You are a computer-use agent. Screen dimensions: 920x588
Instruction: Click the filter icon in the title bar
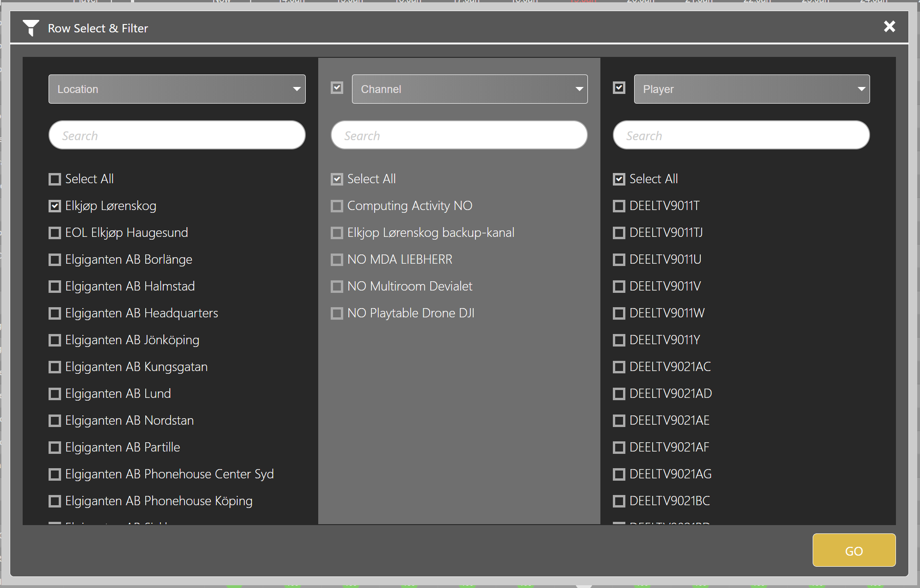point(31,27)
